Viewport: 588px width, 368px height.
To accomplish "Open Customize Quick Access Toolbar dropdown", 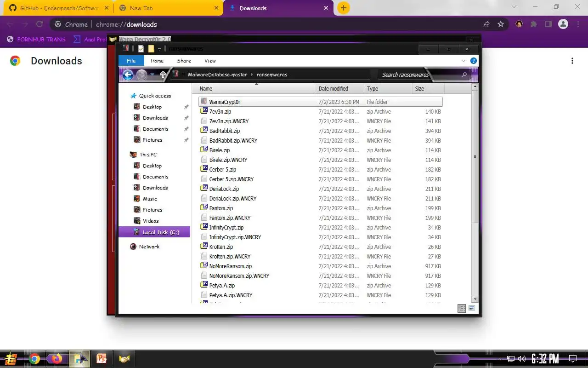I will coord(159,49).
